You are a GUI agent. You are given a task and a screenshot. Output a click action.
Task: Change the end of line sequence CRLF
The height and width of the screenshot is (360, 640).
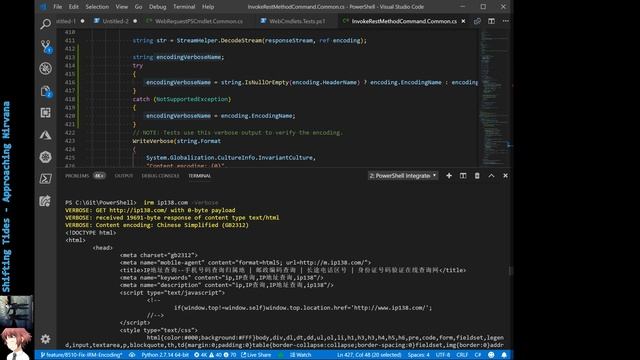tap(462, 355)
